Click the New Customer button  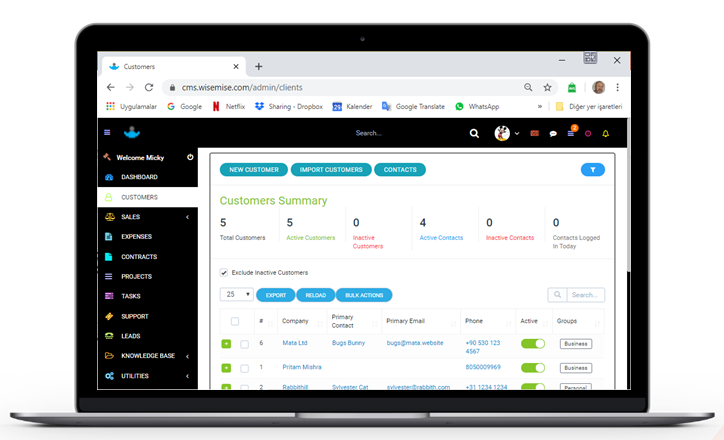pos(254,170)
